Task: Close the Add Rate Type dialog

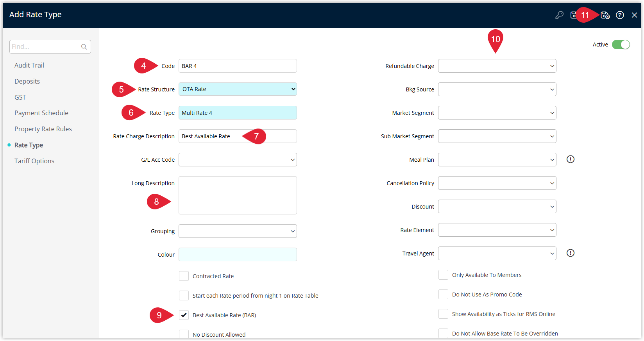Action: (x=634, y=15)
